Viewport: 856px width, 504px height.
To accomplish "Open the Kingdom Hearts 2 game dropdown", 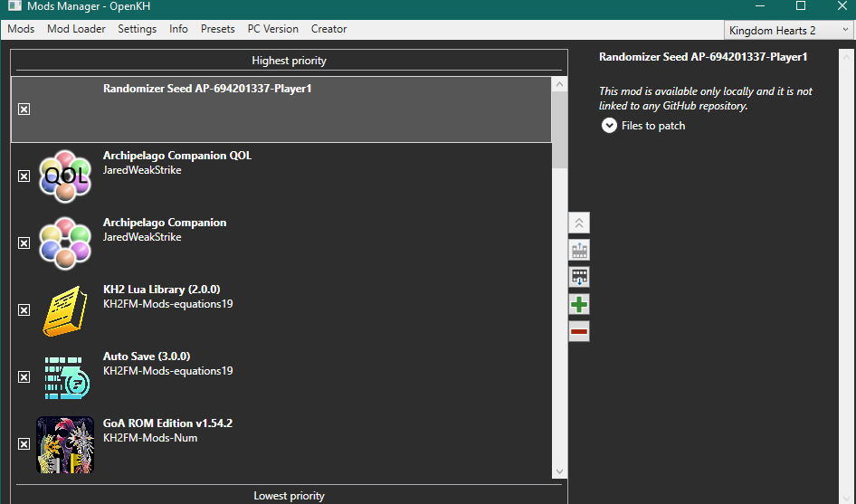I will 786,31.
